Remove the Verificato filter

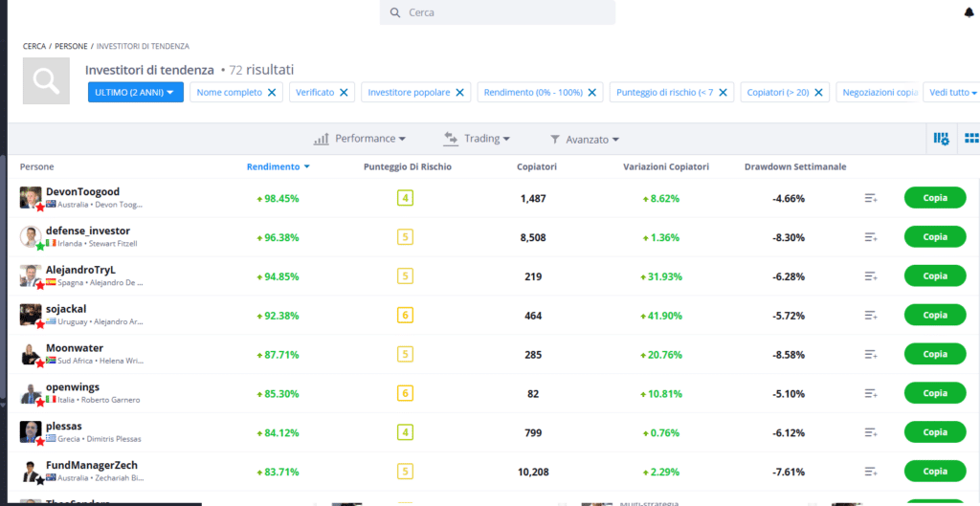pyautogui.click(x=344, y=92)
